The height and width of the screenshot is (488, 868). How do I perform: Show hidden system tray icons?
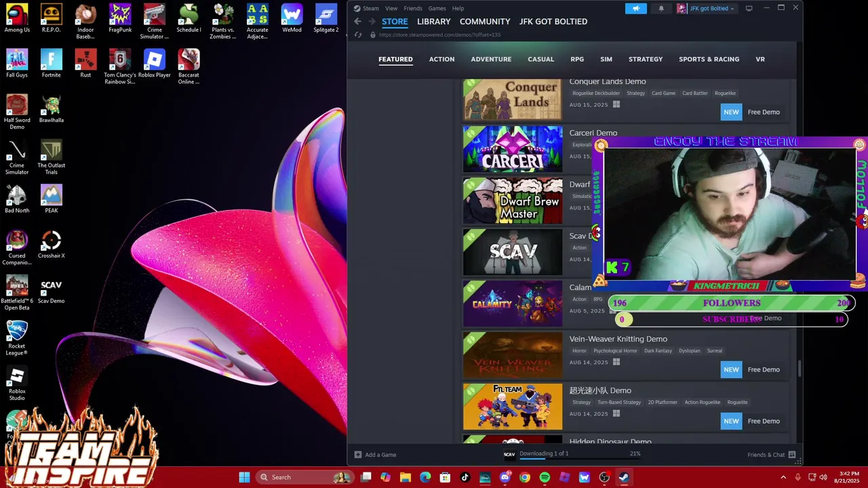783,477
